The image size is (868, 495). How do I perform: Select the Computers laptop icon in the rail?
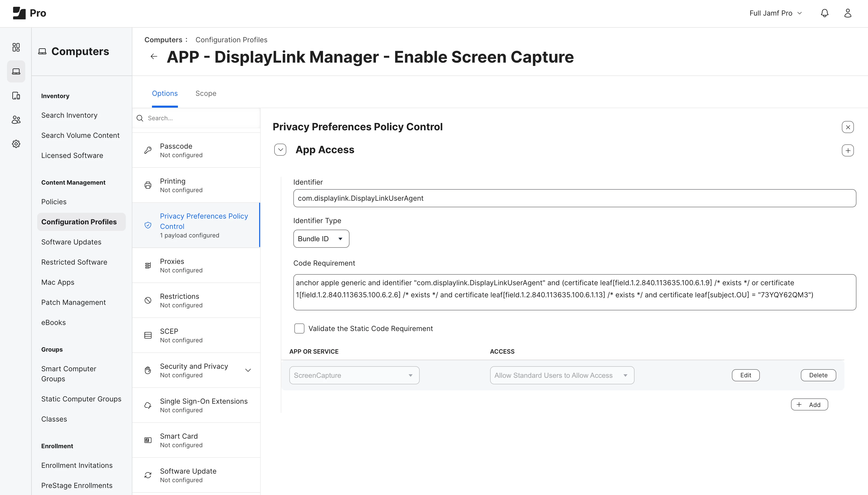16,71
